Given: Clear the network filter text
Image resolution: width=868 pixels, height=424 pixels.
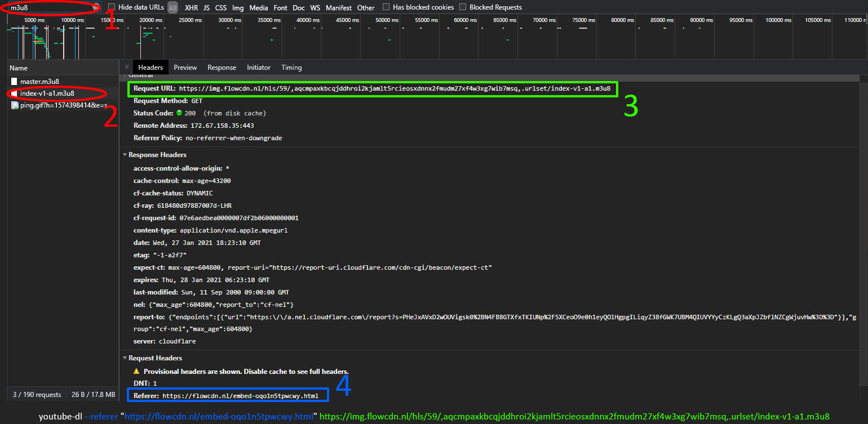Looking at the screenshot, I should 96,7.
